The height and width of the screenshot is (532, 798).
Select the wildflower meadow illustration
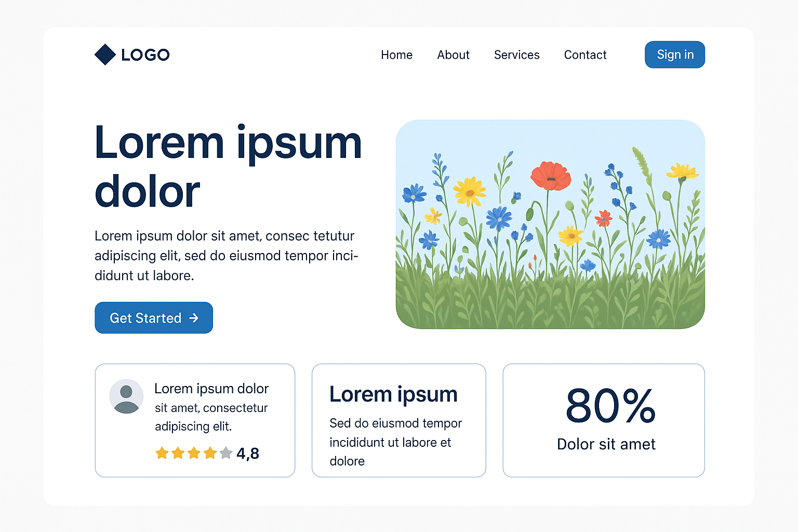pyautogui.click(x=550, y=224)
